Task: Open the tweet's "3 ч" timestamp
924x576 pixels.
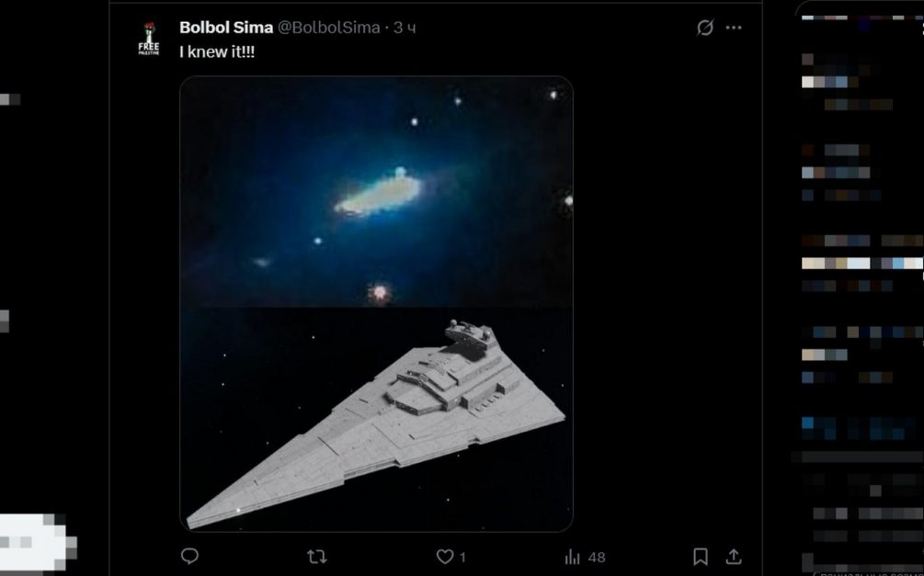Action: (405, 28)
